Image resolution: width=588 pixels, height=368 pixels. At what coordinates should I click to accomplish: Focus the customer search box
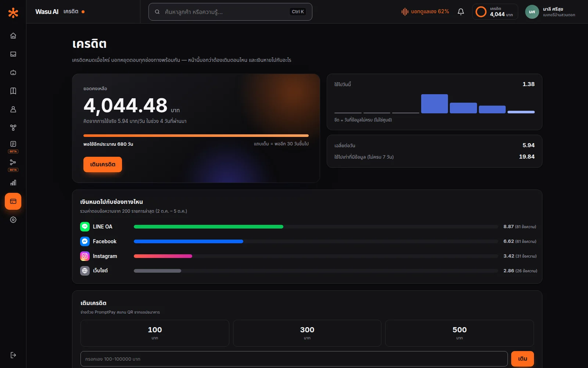coord(230,12)
